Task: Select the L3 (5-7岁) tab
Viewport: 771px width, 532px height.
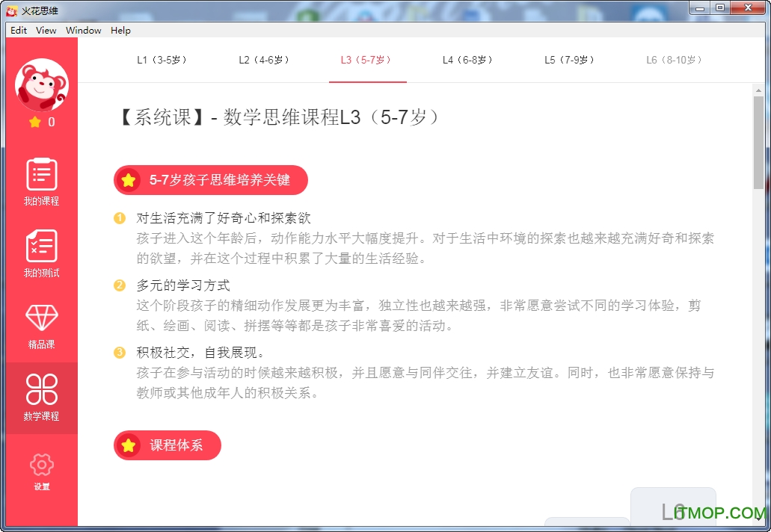Action: pyautogui.click(x=367, y=60)
